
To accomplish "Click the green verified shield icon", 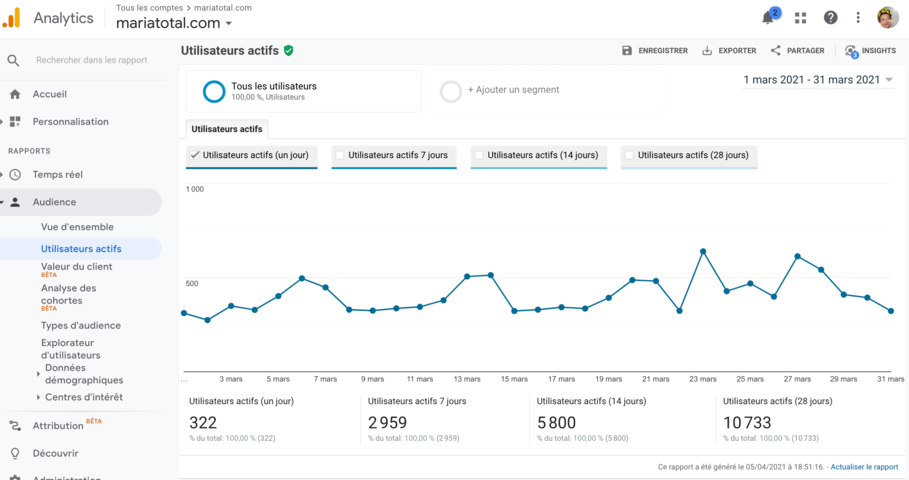I will point(289,50).
